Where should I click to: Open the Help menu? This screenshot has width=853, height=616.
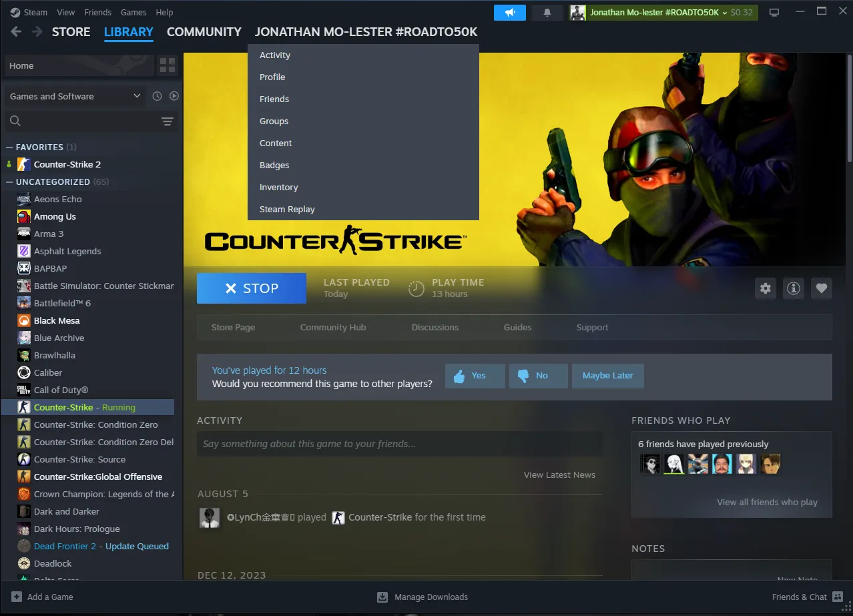tap(164, 12)
